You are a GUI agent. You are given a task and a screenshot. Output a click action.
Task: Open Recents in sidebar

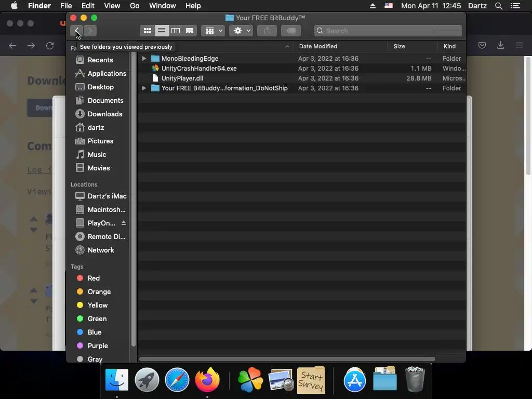click(100, 60)
